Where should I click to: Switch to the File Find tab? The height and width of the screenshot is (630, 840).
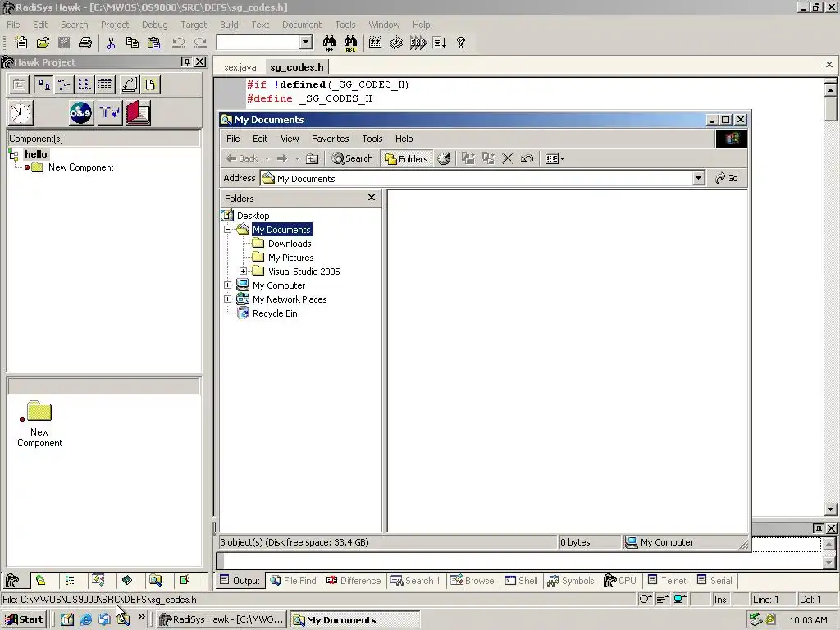click(293, 581)
